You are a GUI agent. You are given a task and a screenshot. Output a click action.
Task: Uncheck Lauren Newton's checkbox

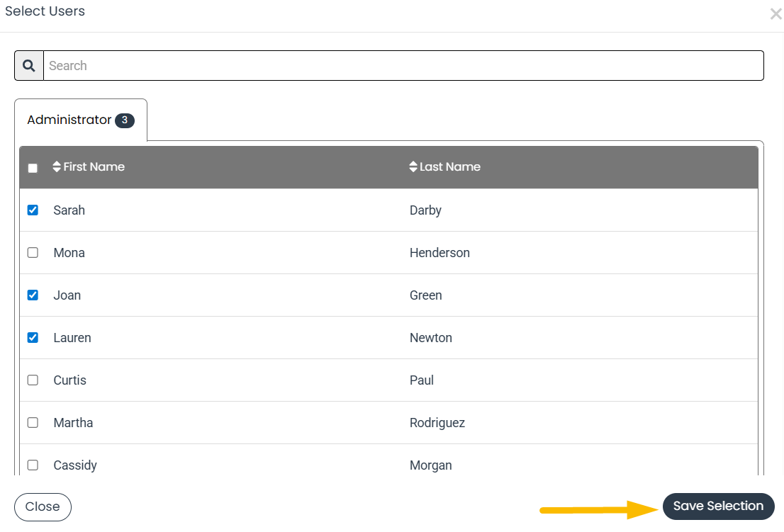click(33, 338)
